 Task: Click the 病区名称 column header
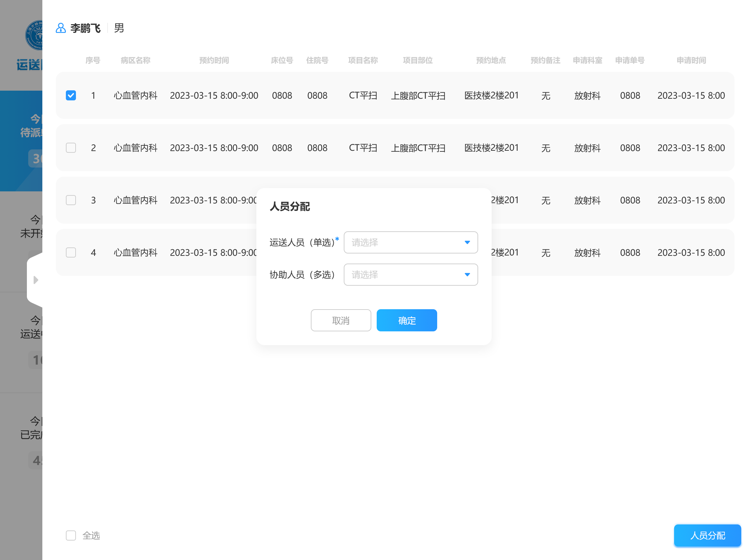[x=135, y=60]
